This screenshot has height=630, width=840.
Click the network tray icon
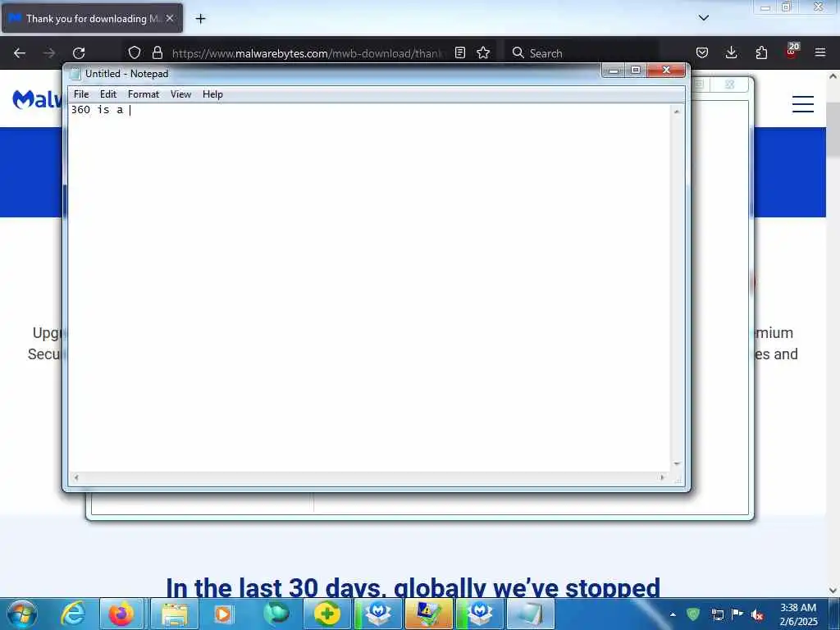click(717, 614)
